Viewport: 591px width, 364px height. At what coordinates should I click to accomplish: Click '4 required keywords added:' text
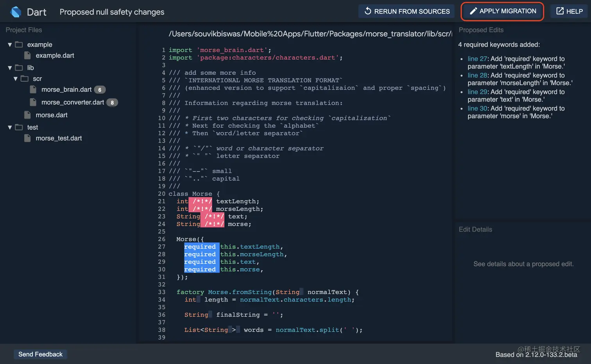pyautogui.click(x=499, y=45)
